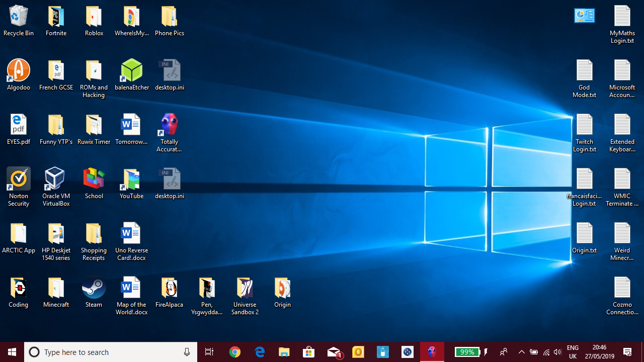Open the Action Center notifications

click(627, 352)
